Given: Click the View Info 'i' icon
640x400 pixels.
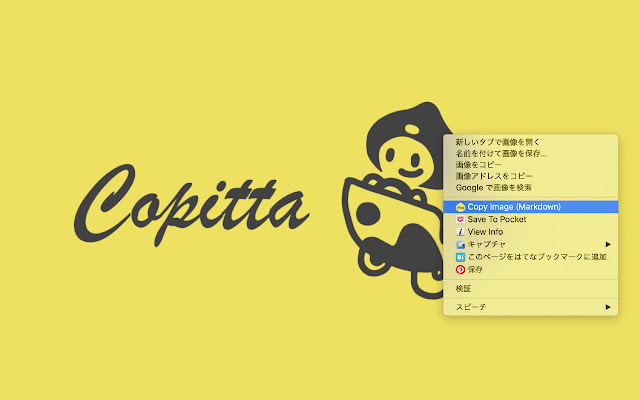Looking at the screenshot, I should 460,232.
